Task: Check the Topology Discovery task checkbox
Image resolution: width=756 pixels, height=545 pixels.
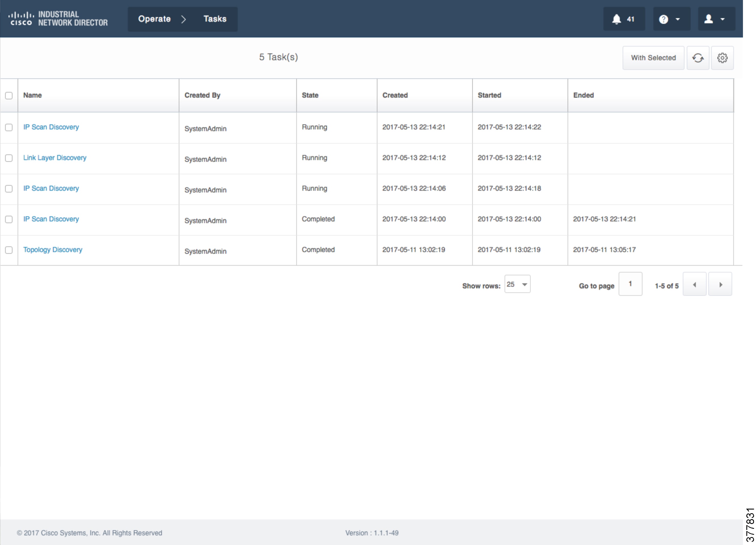Action: [9, 250]
